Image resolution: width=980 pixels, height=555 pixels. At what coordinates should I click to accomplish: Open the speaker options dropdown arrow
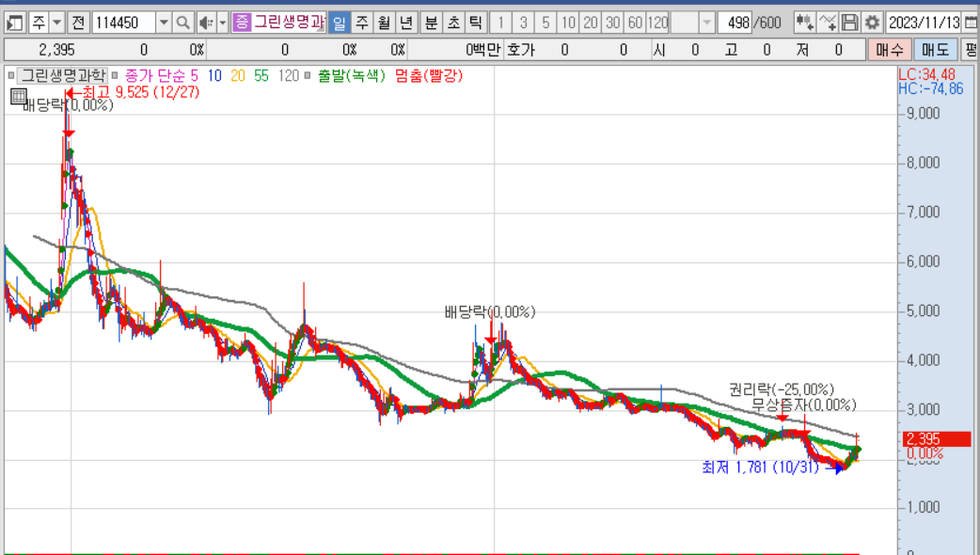(223, 24)
